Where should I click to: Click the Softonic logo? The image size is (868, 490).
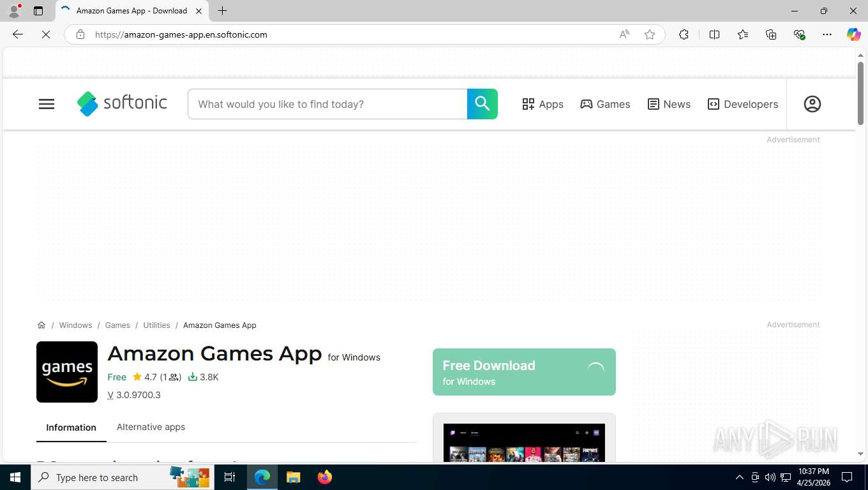point(122,103)
